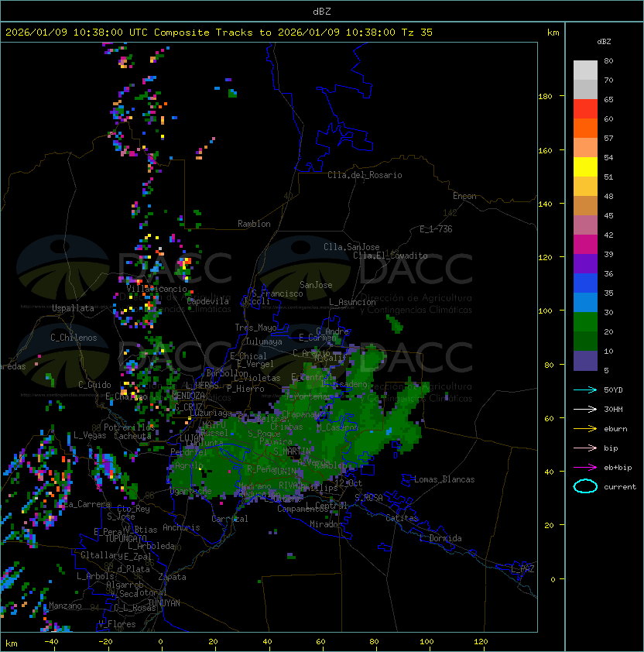Click the cyan 50YD arrow legend icon
The width and height of the screenshot is (644, 652).
pos(585,389)
